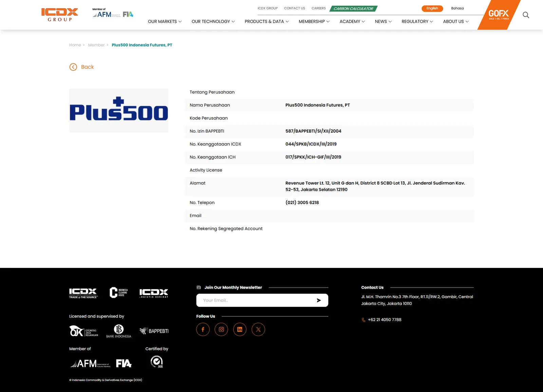The image size is (543, 392).
Task: Expand the Our Markets dropdown
Action: (x=165, y=21)
